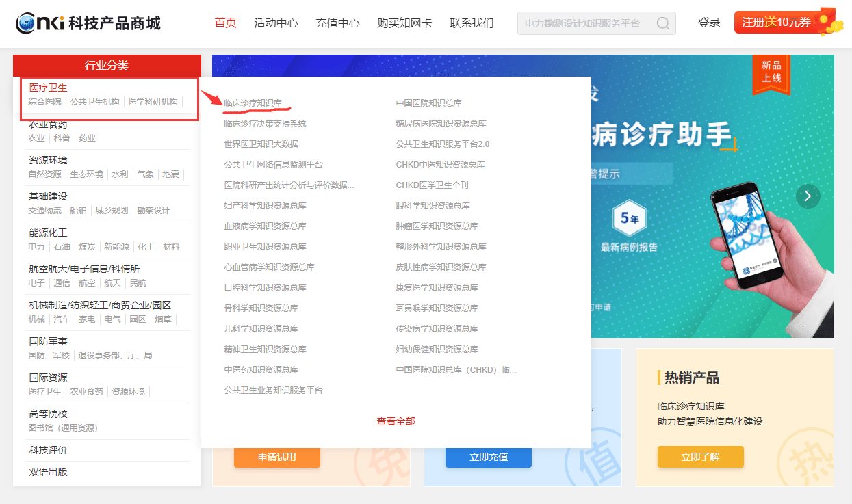Expand the 能源化工 industry category
The width and height of the screenshot is (852, 504).
[x=48, y=233]
